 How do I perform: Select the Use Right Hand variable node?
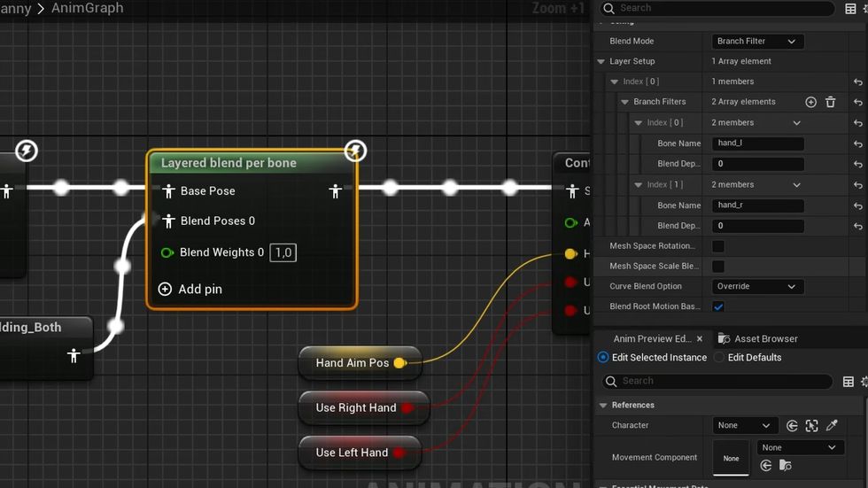[x=363, y=407]
